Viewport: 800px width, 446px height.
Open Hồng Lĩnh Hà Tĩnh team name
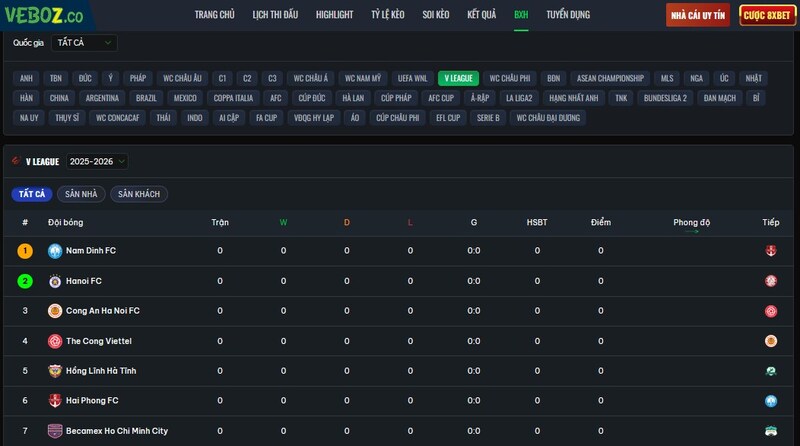click(x=101, y=370)
